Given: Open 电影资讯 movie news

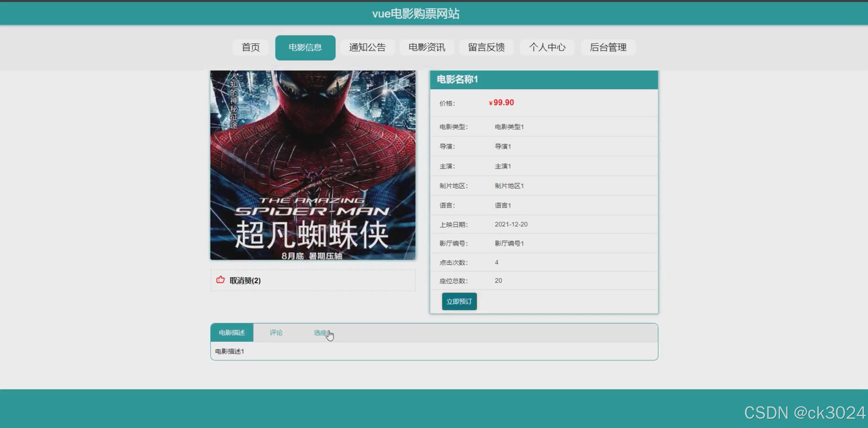Looking at the screenshot, I should [427, 47].
